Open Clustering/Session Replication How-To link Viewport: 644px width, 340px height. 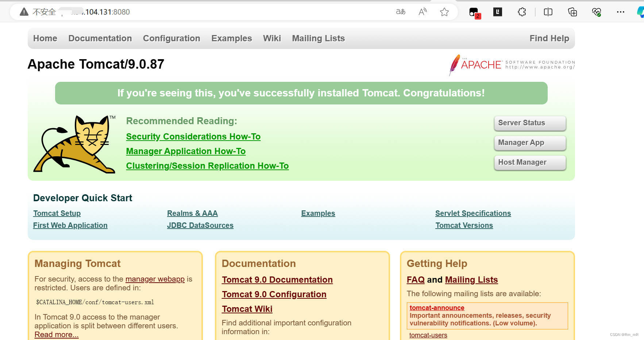[207, 166]
